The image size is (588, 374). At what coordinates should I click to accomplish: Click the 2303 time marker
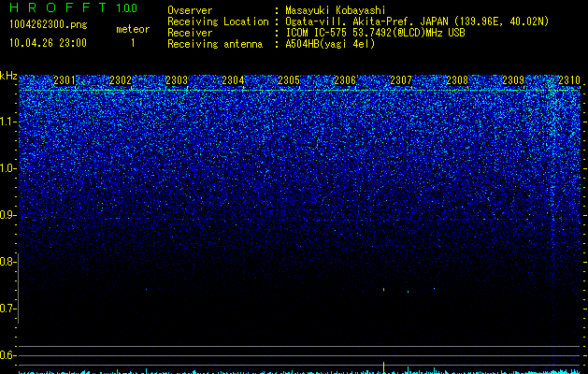[177, 80]
